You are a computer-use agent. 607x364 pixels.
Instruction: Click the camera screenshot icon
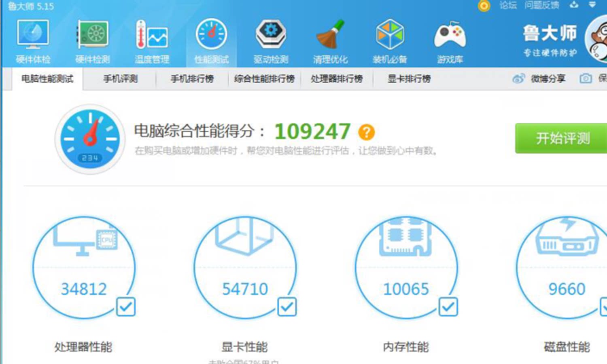[x=586, y=78]
